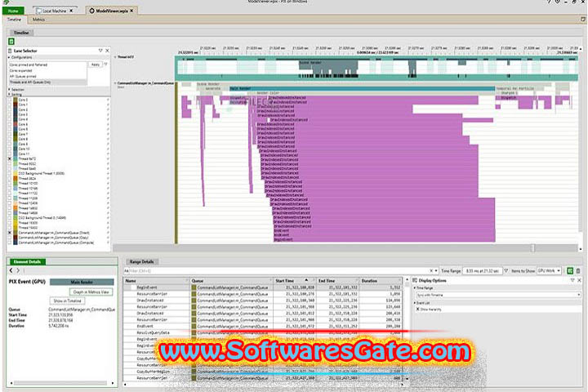The height and width of the screenshot is (392, 588).
Task: Open the Home tab
Action: tap(14, 11)
